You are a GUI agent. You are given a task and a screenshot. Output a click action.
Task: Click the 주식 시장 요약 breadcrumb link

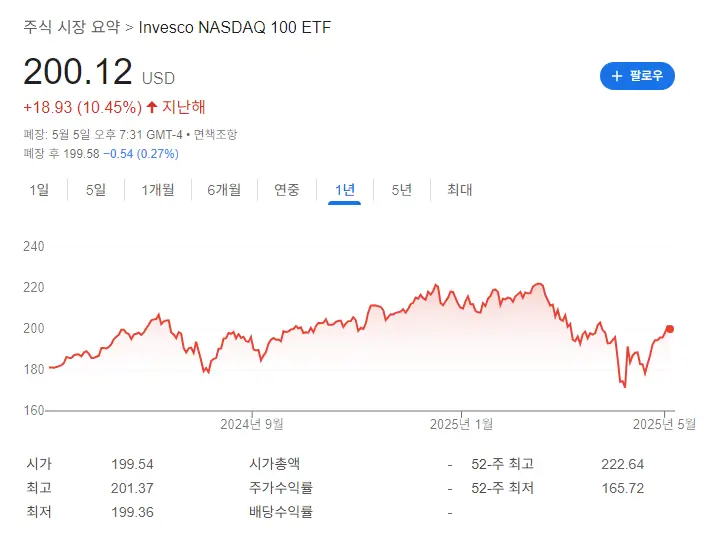pos(72,27)
